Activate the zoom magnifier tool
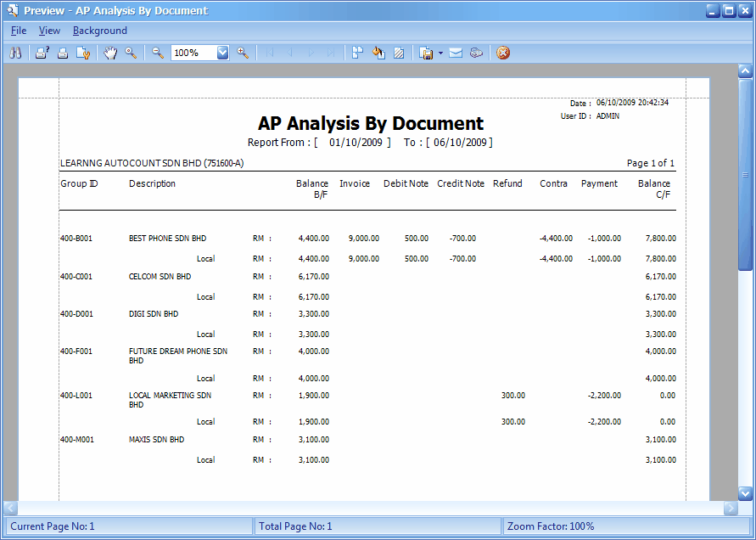Image resolution: width=756 pixels, height=540 pixels. [x=132, y=53]
